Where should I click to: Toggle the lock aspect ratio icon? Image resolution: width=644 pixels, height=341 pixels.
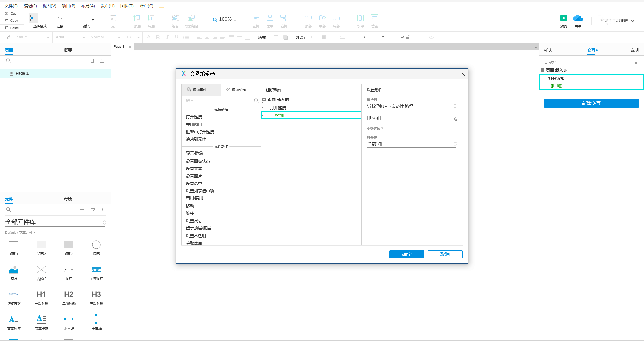coord(408,37)
